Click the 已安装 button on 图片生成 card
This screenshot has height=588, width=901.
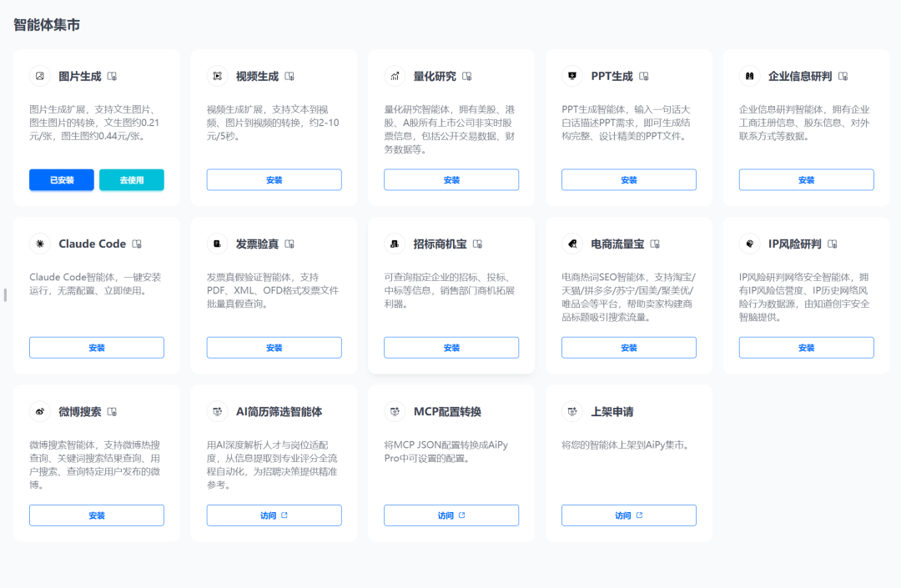point(61,179)
